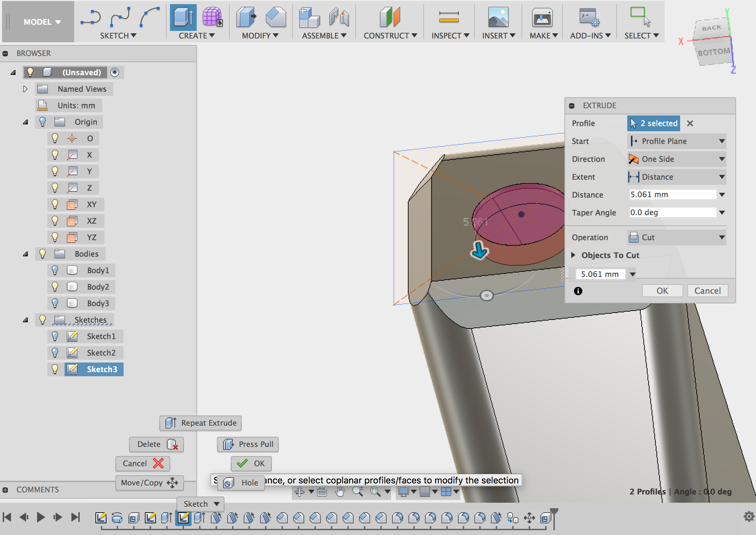The height and width of the screenshot is (535, 756).
Task: Toggle visibility bulb of Origin folder
Action: (43, 122)
